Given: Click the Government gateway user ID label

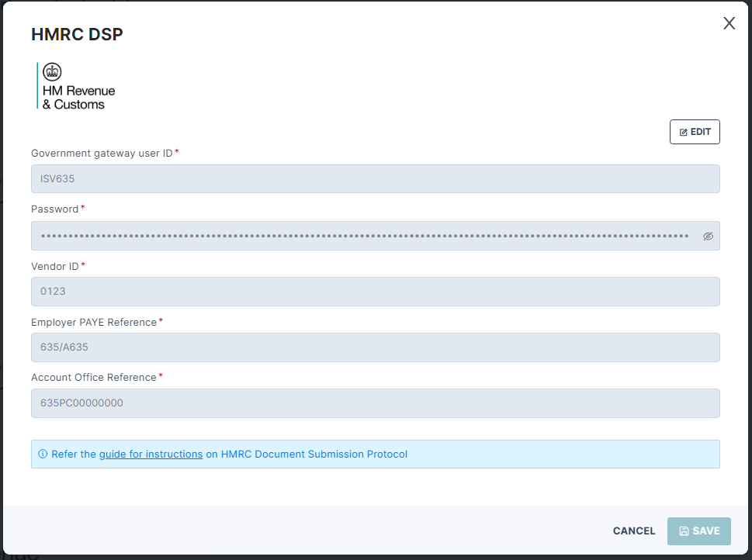Looking at the screenshot, I should point(102,154).
